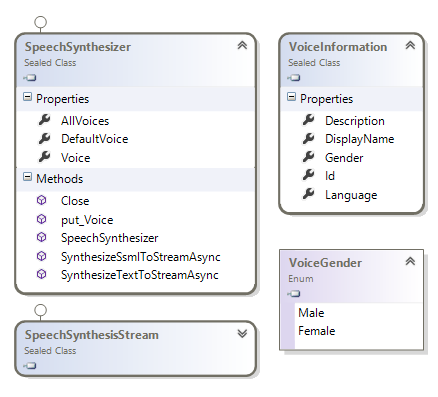This screenshot has width=438, height=397.
Task: Click the Properties header in VoiceInformation
Action: point(327,99)
